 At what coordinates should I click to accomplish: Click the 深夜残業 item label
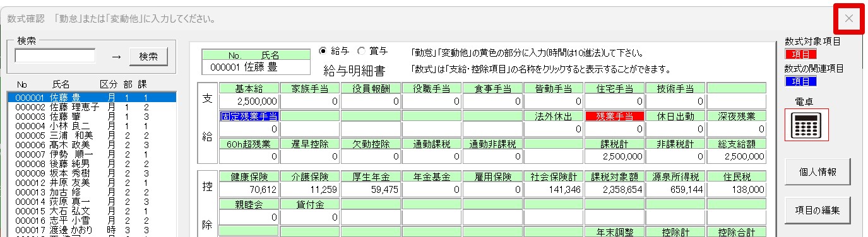coord(737,116)
